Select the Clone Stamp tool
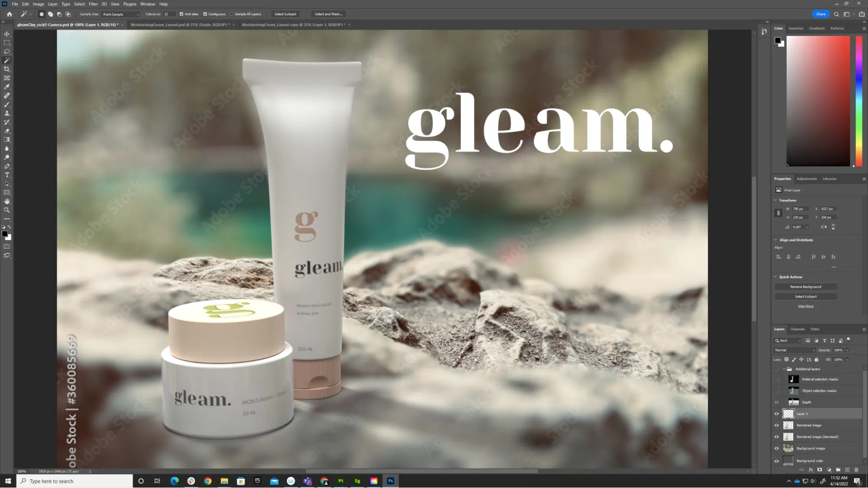Screen dimensions: 868x488 tap(7, 113)
